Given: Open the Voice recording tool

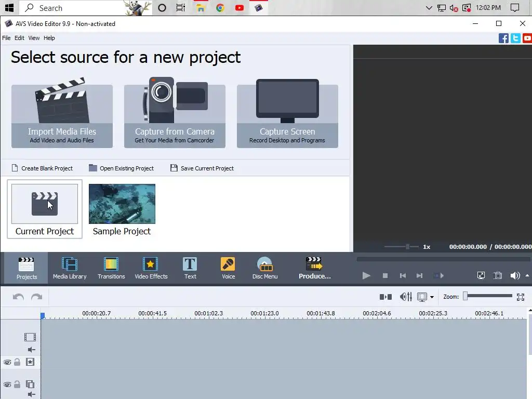Looking at the screenshot, I should tap(229, 268).
